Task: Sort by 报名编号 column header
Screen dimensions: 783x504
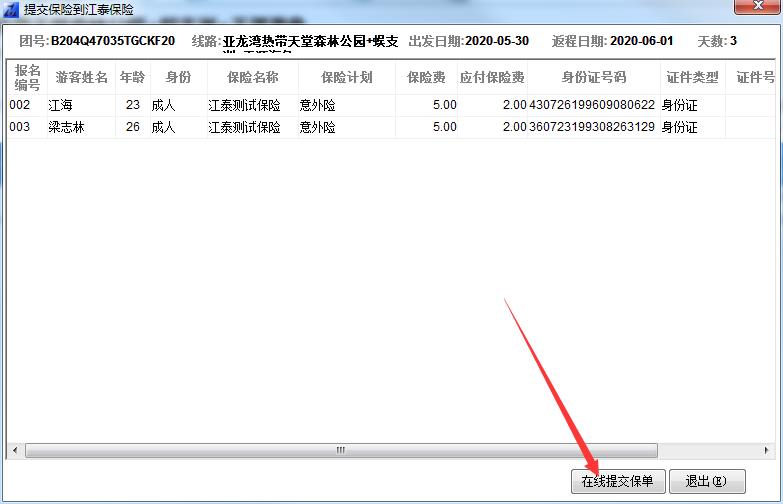Action: [27, 77]
